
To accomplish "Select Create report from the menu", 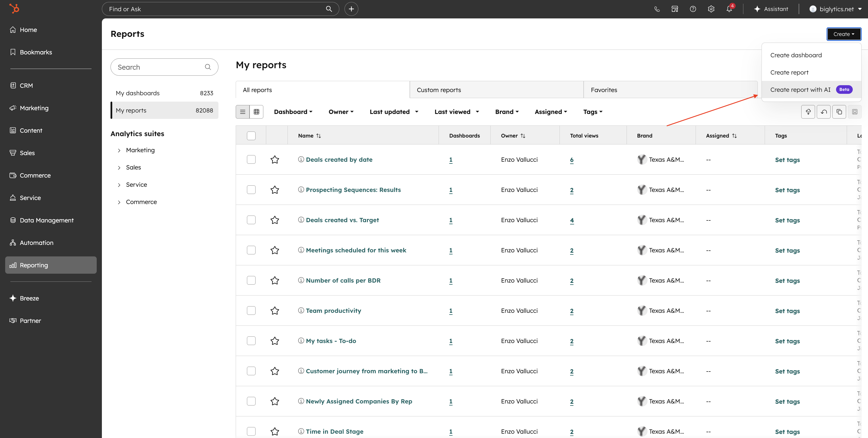I will click(x=811, y=73).
